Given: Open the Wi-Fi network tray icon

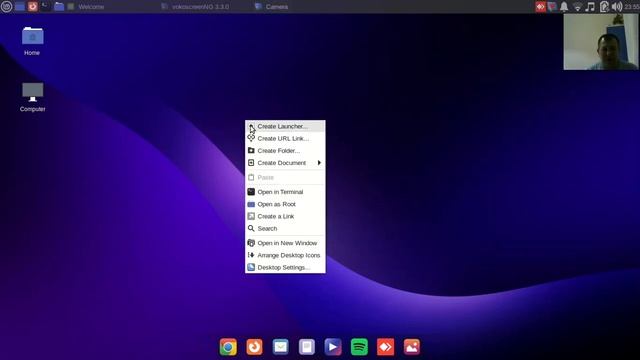Looking at the screenshot, I should pyautogui.click(x=577, y=7).
